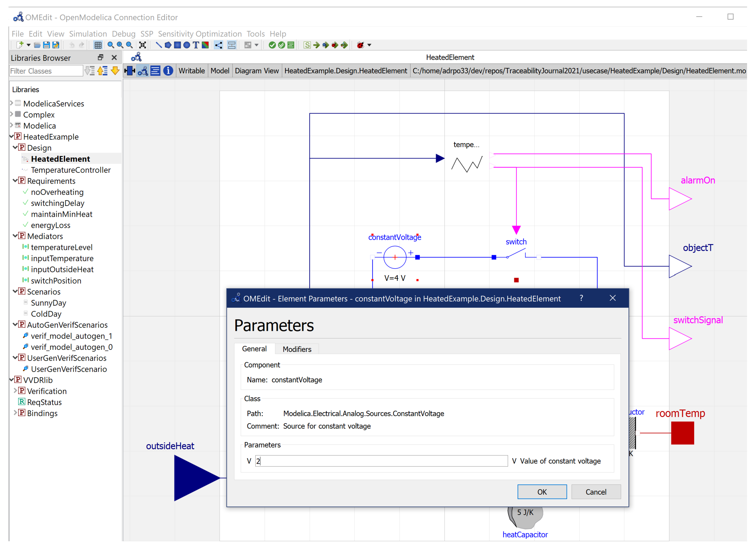Select the Text shape tool
756x548 pixels.
tap(196, 45)
